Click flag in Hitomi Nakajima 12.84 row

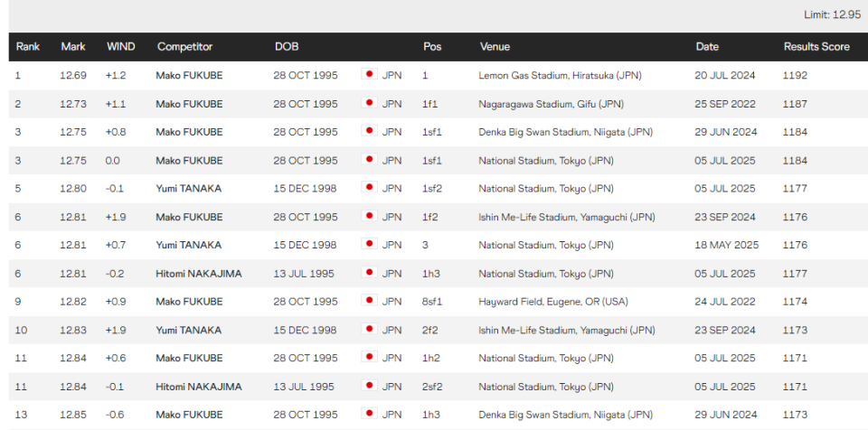369,385
